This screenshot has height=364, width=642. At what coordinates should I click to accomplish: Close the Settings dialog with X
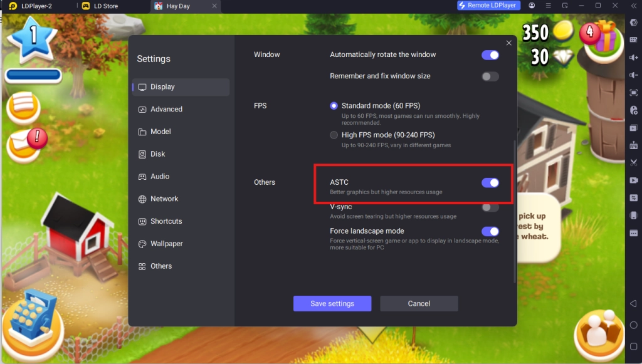point(508,43)
